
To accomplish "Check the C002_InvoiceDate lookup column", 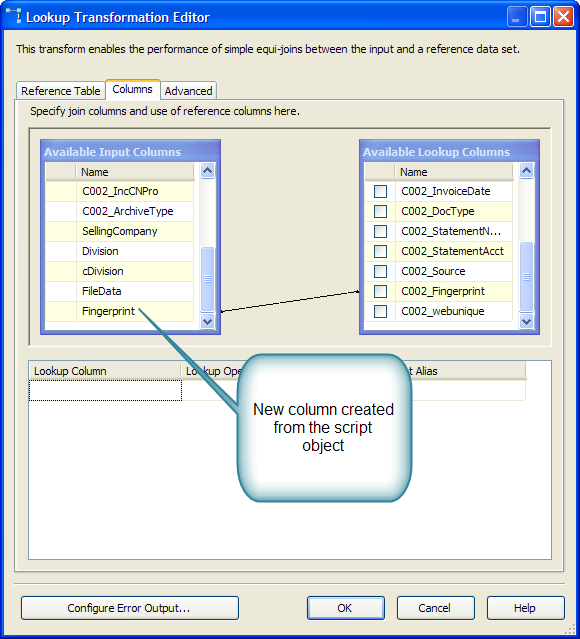I will coord(380,191).
